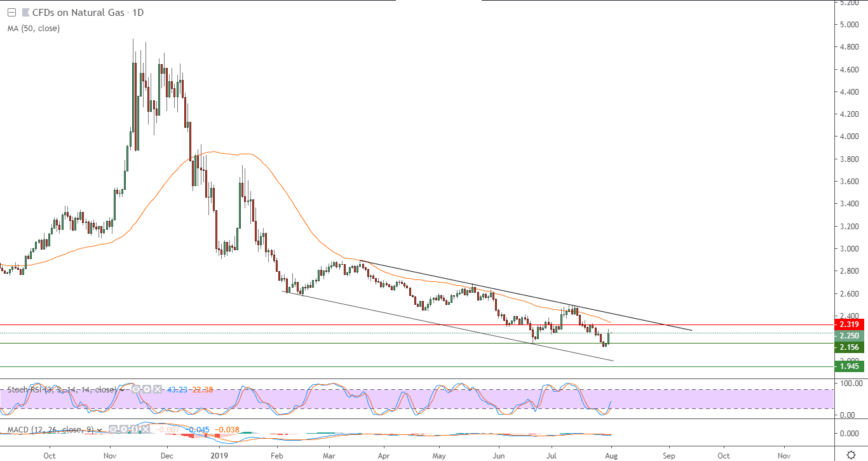Collapse the legend with the minus box

click(11, 13)
